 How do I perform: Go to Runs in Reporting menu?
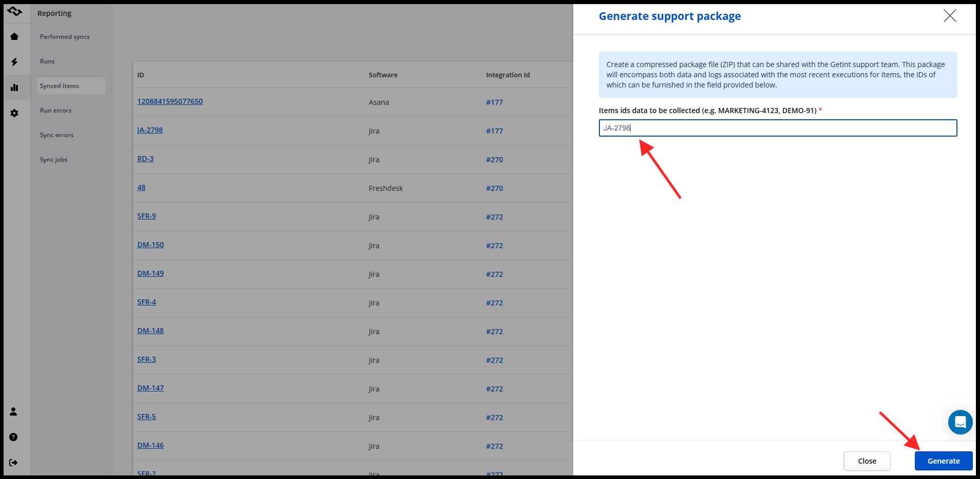point(47,61)
